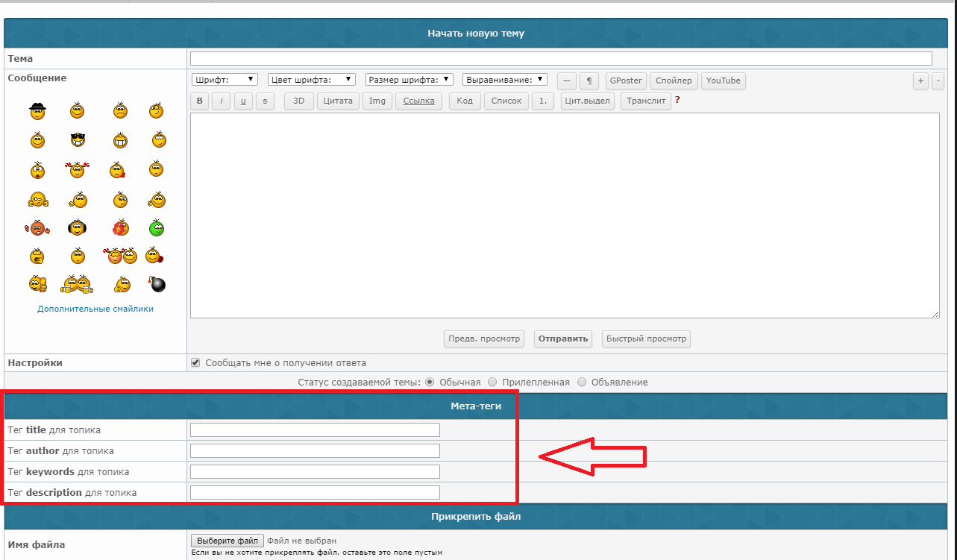Open the 'Выравнивание' alignment dropdown
The height and width of the screenshot is (560, 957).
[505, 79]
